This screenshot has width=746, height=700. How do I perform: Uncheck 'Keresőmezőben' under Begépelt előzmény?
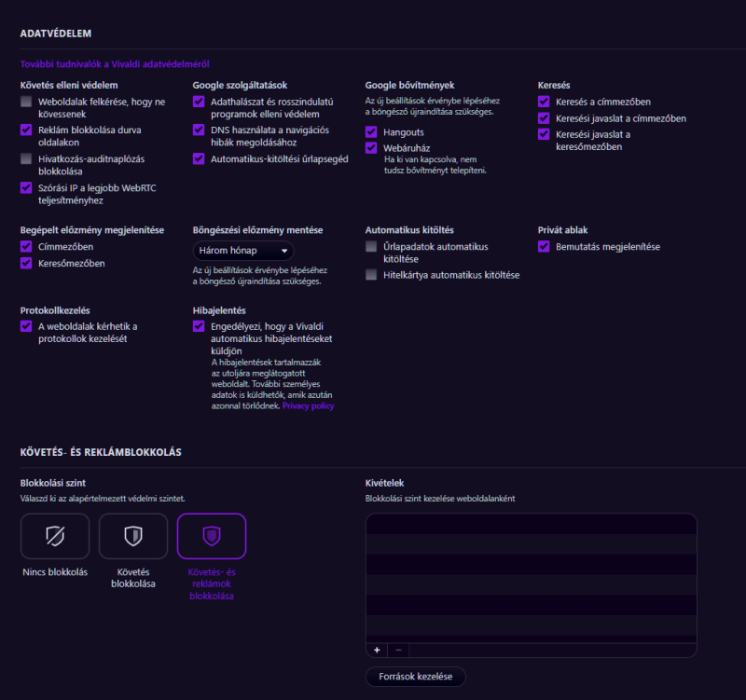[x=26, y=263]
